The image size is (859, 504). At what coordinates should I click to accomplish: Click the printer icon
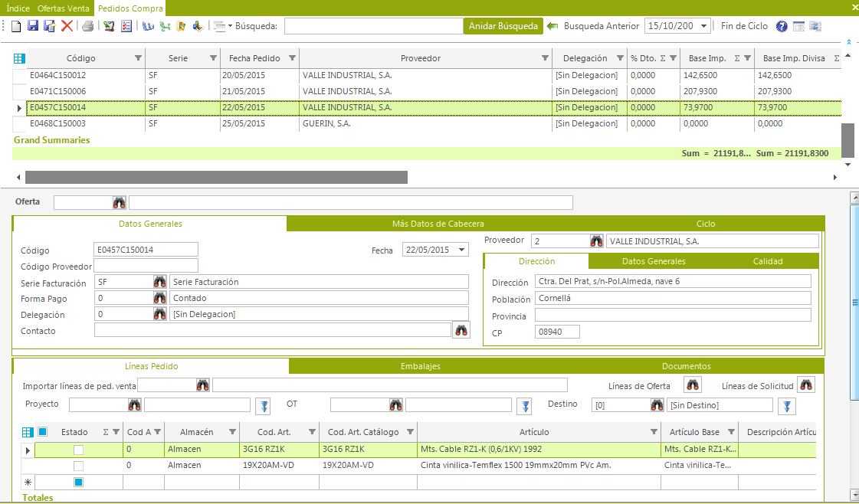pos(88,26)
